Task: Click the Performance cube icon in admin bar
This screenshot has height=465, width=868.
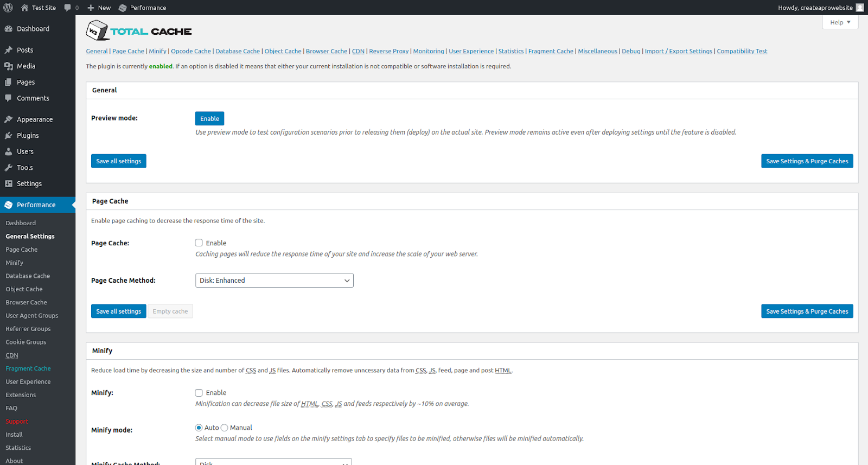Action: click(x=123, y=8)
